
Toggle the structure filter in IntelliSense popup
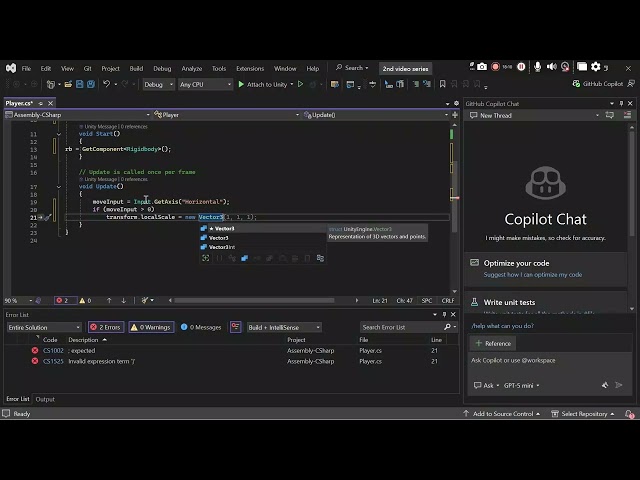tap(244, 258)
